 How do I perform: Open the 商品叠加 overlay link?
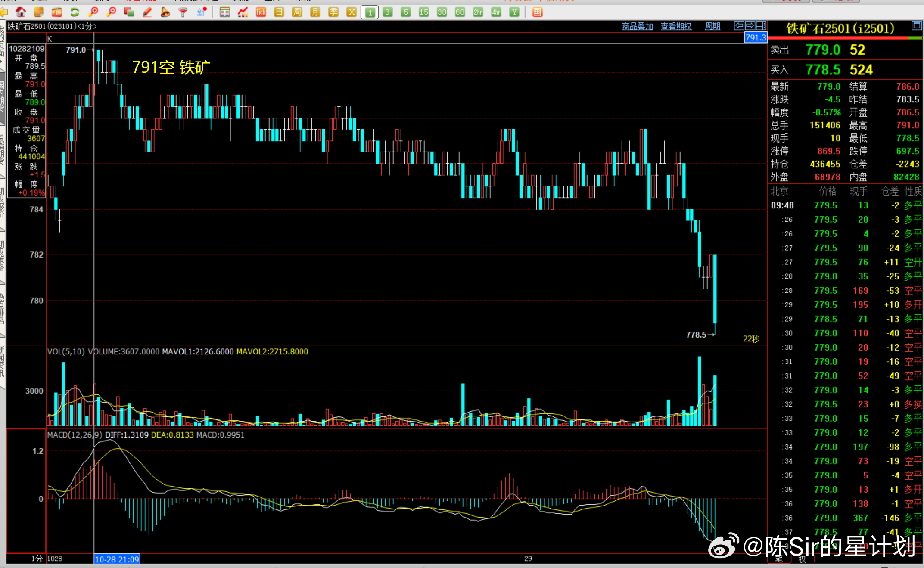[638, 26]
